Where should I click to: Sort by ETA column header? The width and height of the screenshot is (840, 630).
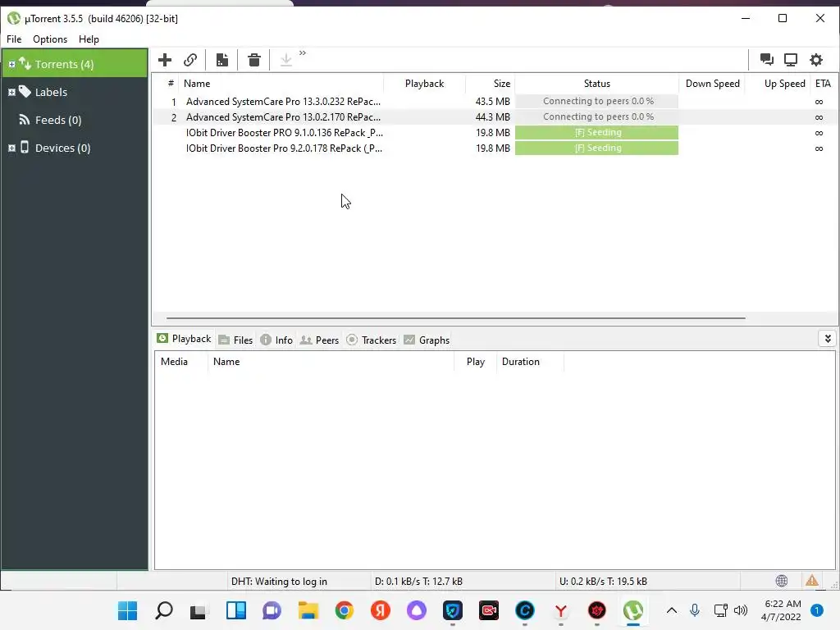[823, 84]
